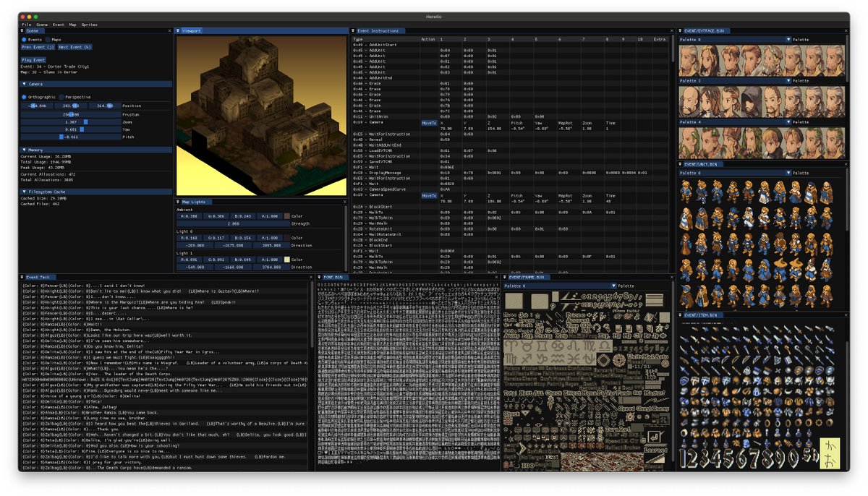Open the File menu

click(26, 24)
